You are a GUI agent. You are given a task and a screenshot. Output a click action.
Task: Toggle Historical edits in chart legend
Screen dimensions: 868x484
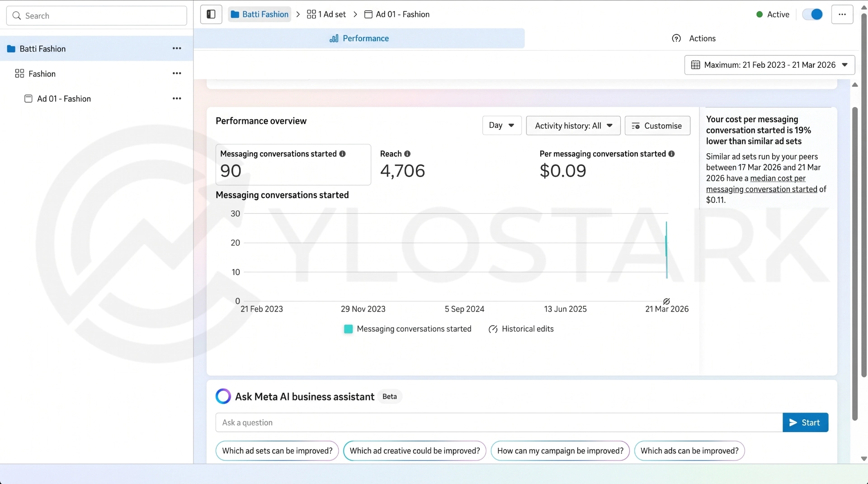[521, 329]
